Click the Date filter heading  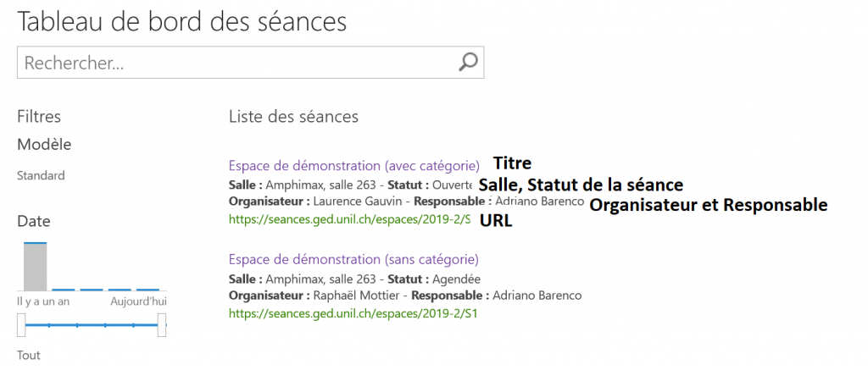tap(34, 221)
